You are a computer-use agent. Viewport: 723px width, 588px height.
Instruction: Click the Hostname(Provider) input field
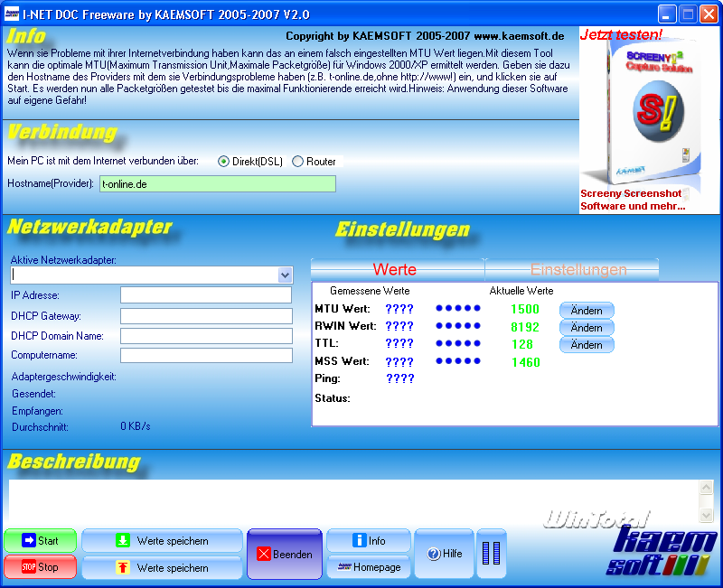point(218,184)
